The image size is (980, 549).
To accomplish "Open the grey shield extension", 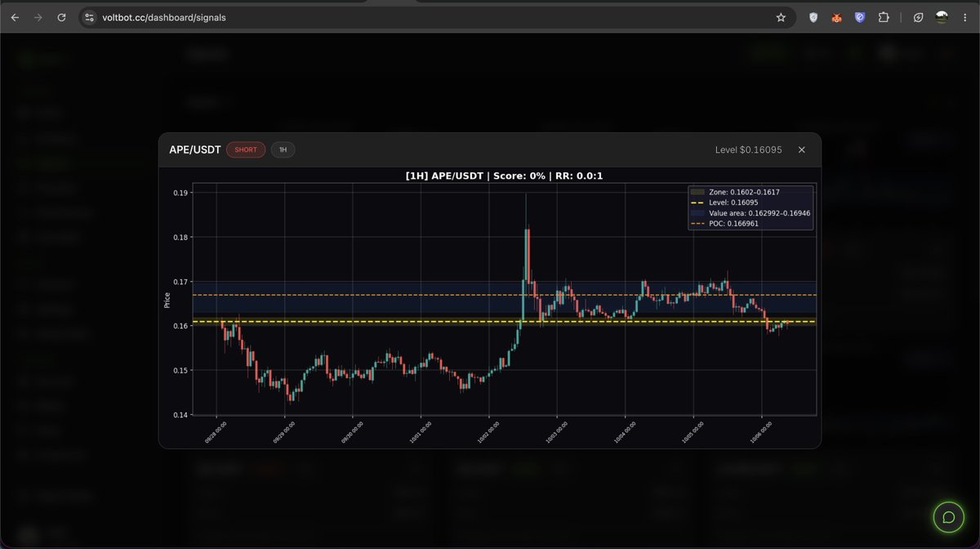I will (x=813, y=17).
